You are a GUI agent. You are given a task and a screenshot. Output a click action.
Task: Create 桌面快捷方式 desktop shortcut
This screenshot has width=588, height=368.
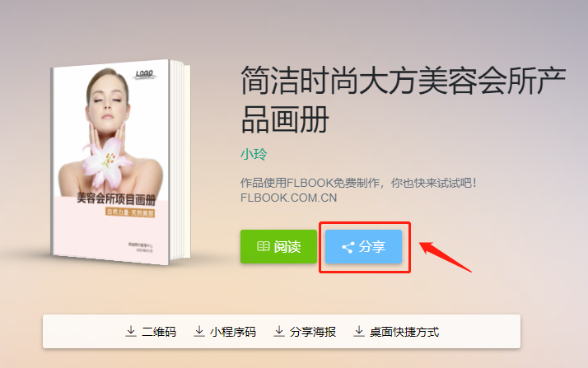point(396,332)
